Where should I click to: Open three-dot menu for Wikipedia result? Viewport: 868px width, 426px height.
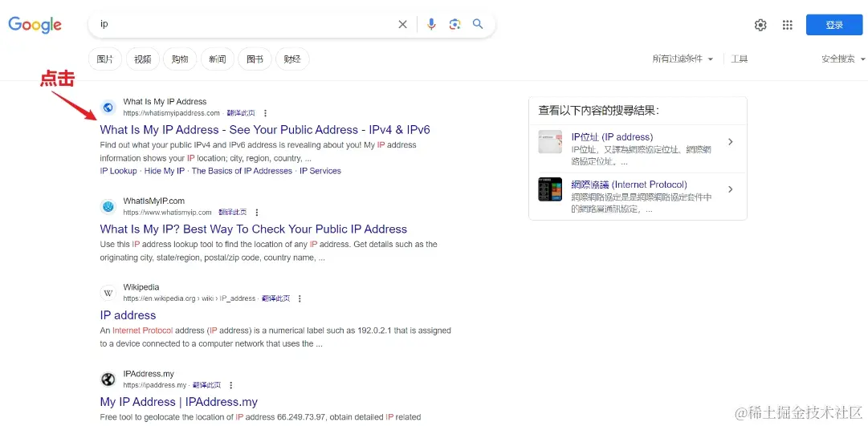tap(300, 298)
